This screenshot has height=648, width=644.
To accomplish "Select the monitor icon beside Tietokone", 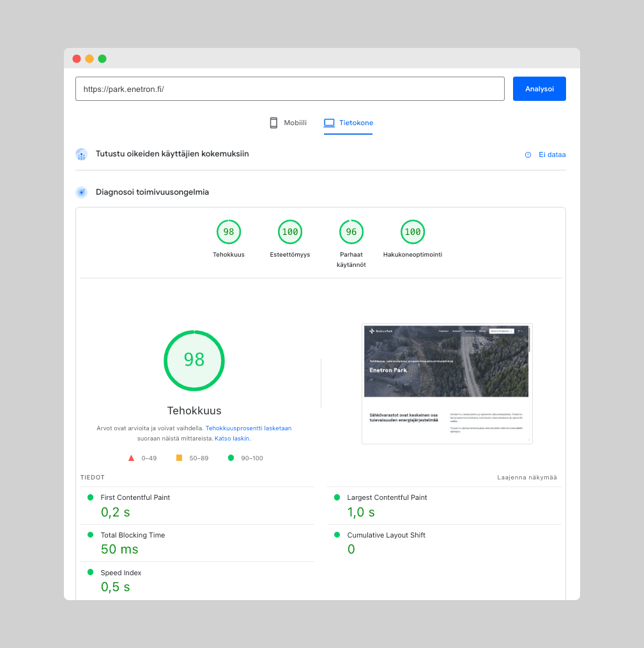I will click(x=329, y=123).
